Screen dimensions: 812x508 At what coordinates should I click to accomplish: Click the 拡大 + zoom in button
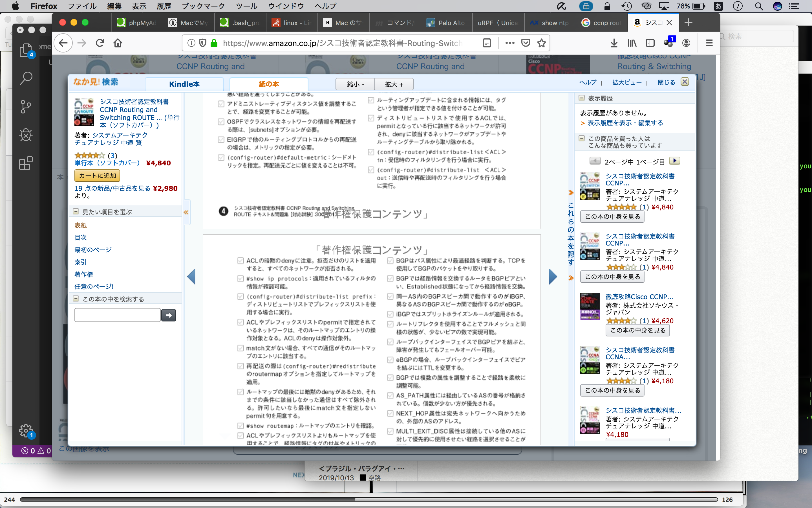pyautogui.click(x=394, y=84)
